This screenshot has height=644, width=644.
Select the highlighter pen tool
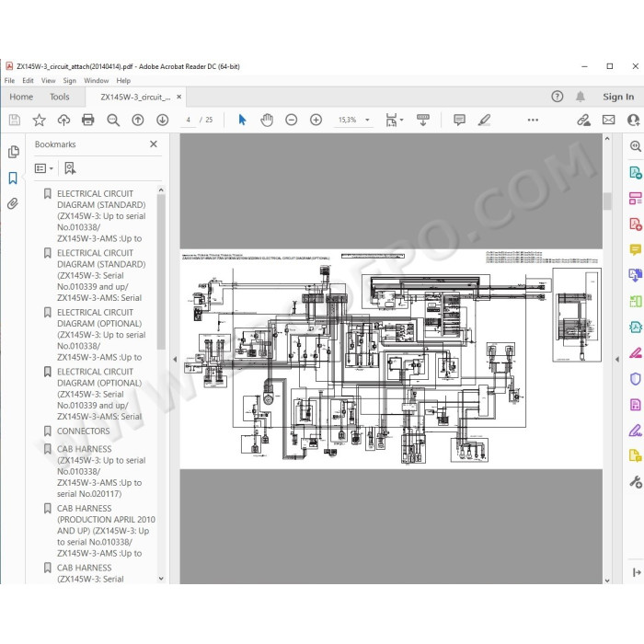tap(484, 120)
